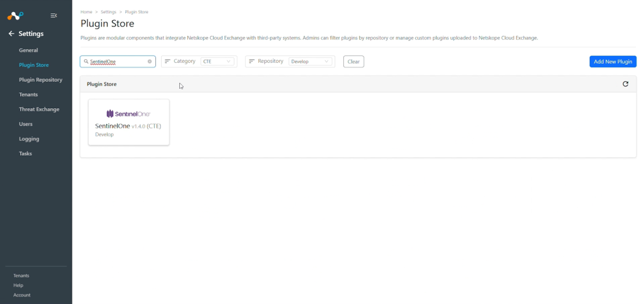Open the Category CTE dropdown
Image resolution: width=644 pixels, height=304 pixels.
pyautogui.click(x=218, y=61)
